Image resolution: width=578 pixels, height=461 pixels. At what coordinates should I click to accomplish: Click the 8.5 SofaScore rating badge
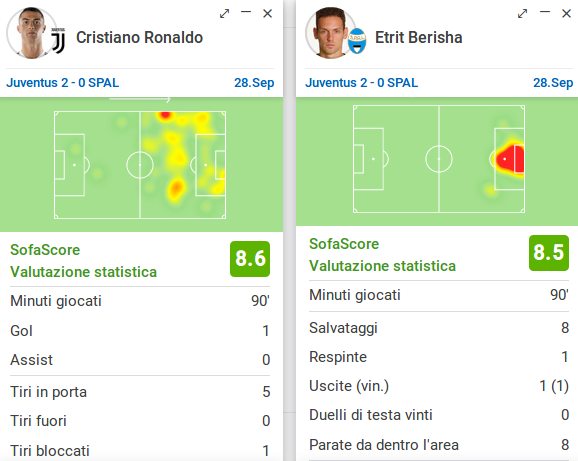pos(549,253)
